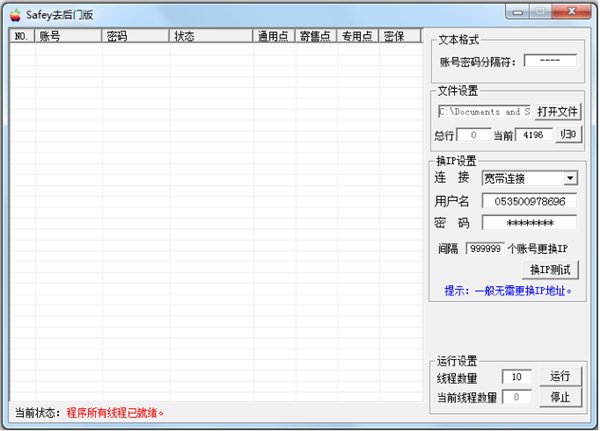Click the 个账号更换IP label
600x431 pixels.
point(538,249)
